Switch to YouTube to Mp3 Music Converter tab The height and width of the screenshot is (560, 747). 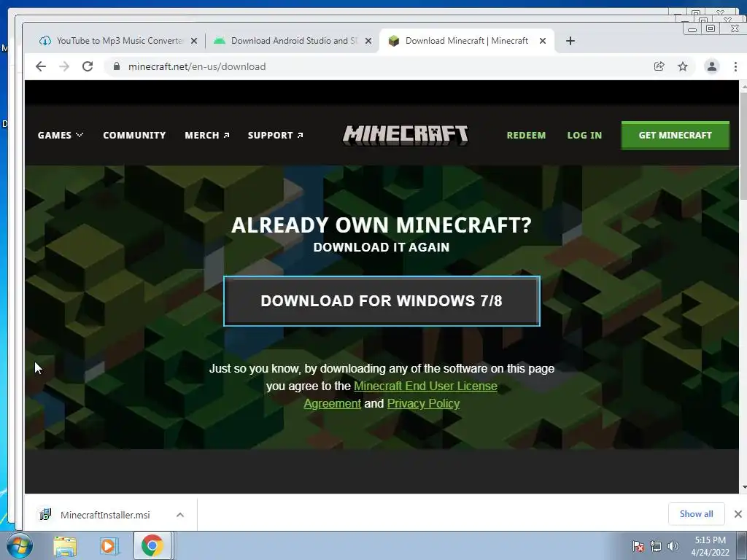click(x=119, y=41)
